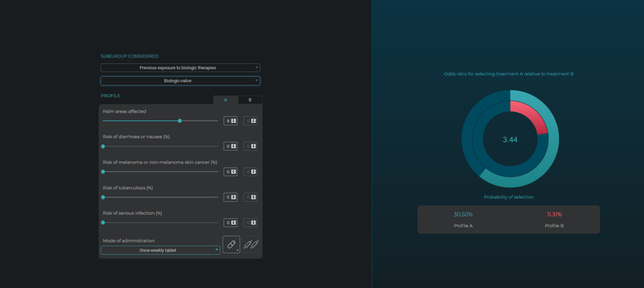Click the Mode of administration label
Viewport: 644px width, 288px height.
[129, 241]
